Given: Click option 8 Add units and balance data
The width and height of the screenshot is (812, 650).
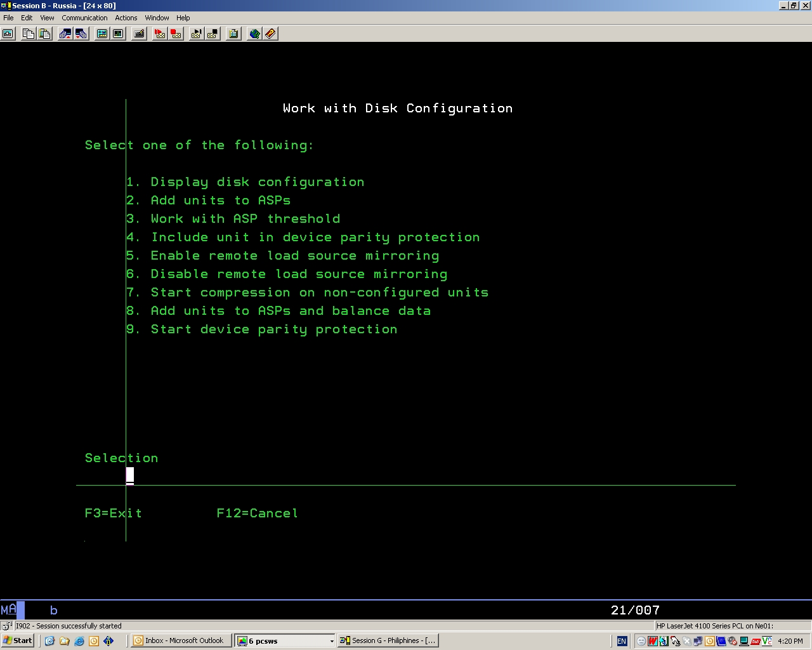Looking at the screenshot, I should [278, 311].
